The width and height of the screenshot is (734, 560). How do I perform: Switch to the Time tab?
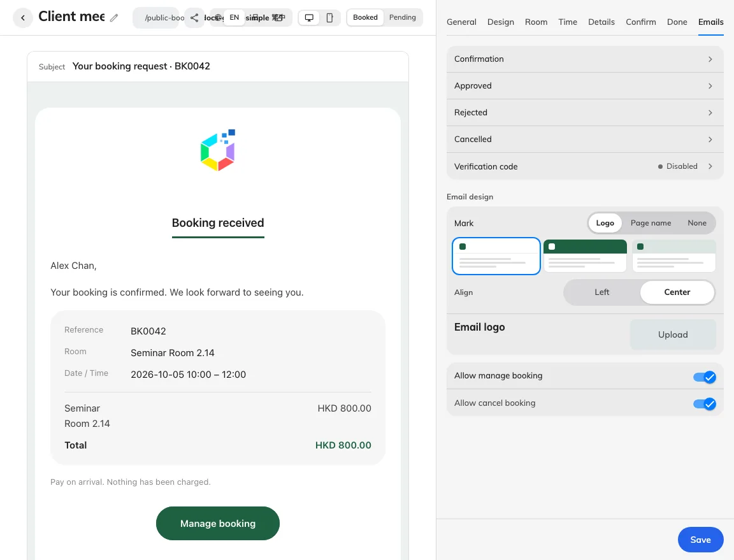point(567,22)
